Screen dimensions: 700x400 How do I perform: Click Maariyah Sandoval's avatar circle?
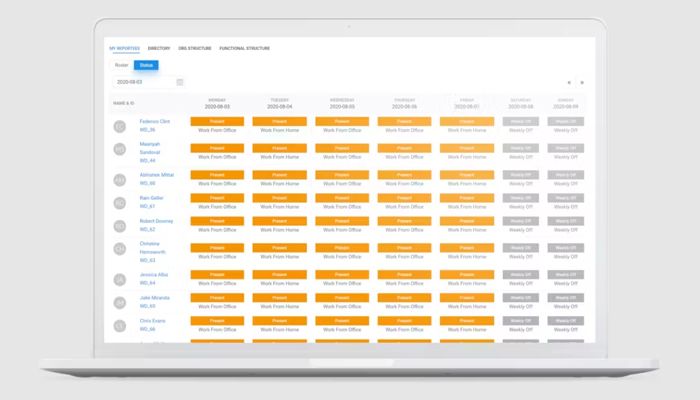click(120, 149)
